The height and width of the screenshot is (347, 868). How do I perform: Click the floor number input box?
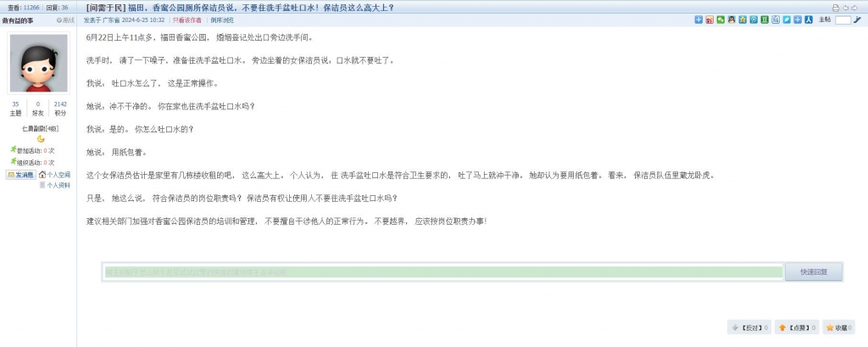[843, 20]
